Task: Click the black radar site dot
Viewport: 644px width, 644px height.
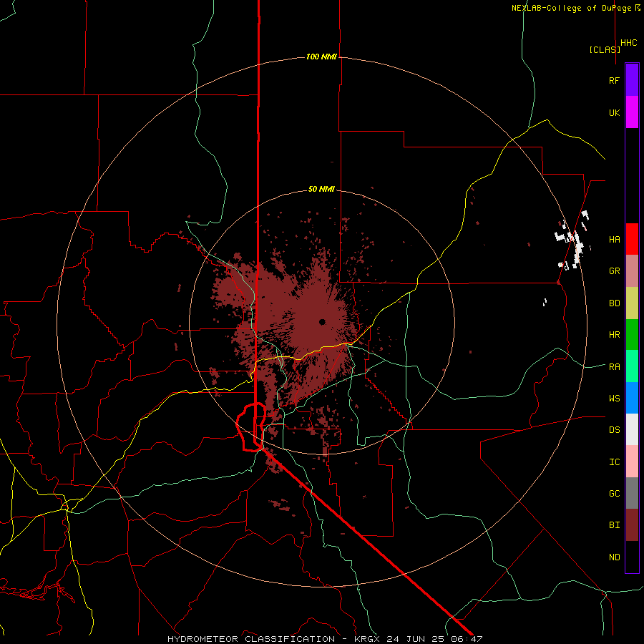Action: click(x=322, y=322)
